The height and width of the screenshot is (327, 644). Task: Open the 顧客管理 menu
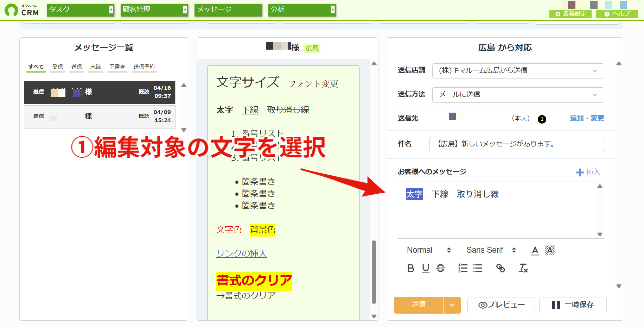(154, 10)
